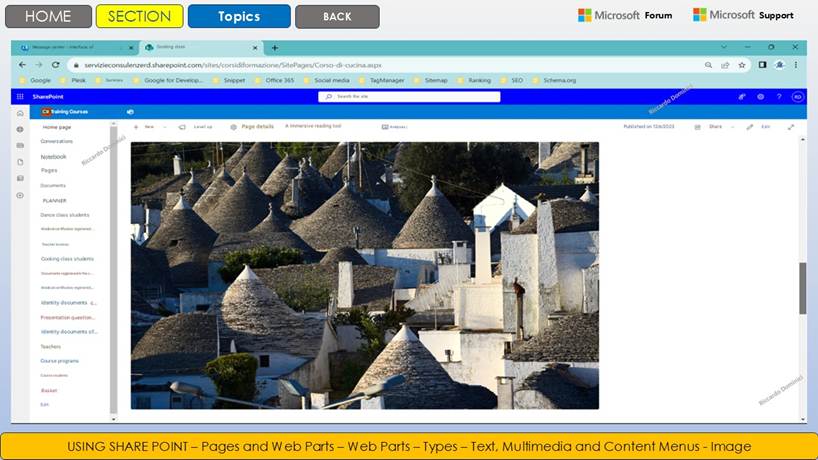Click the SharePoint help question mark
This screenshot has height=460, width=818.
pos(778,97)
